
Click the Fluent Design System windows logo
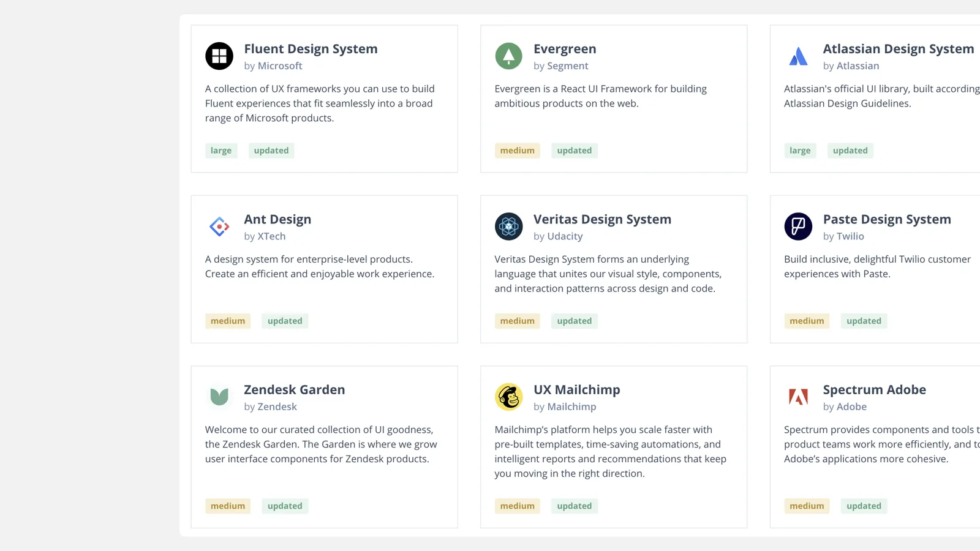pos(219,56)
